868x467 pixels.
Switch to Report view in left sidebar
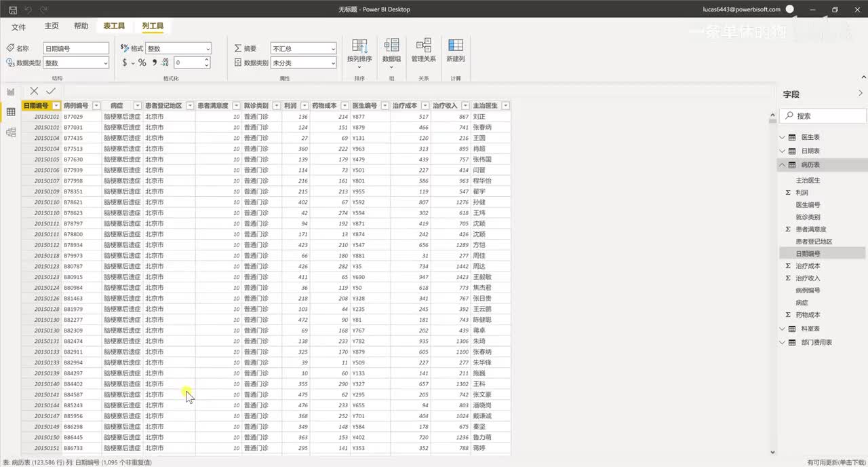(x=11, y=92)
